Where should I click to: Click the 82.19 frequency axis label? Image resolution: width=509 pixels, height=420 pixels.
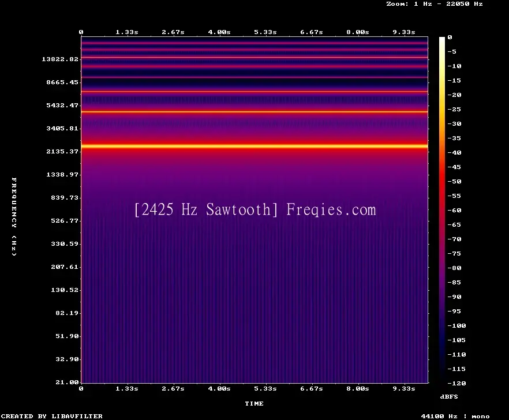[67, 313]
